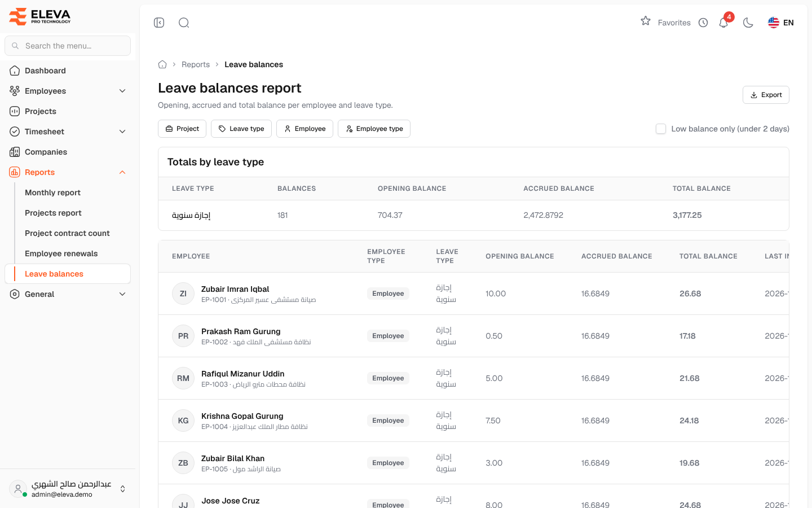Viewport: 812px width, 508px height.
Task: Open the search magnifier in header
Action: coord(184,23)
